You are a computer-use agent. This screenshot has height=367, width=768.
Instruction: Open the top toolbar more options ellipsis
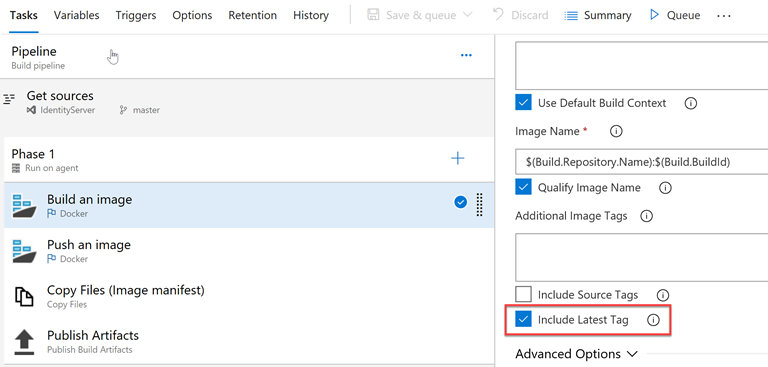[723, 16]
